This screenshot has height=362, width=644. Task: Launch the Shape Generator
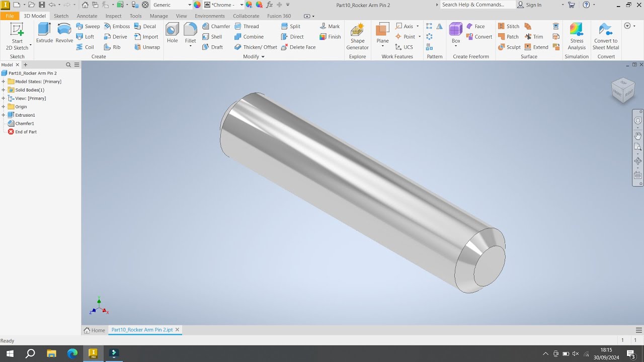pos(357,36)
